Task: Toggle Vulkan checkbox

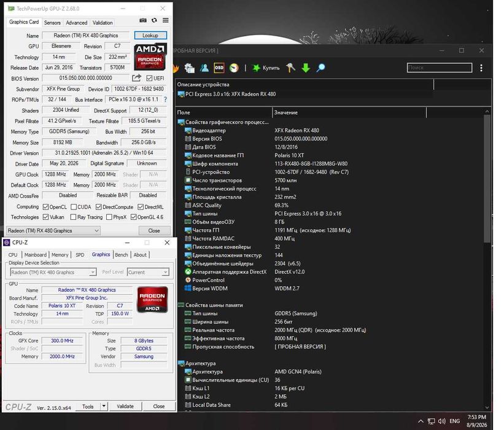Action: pyautogui.click(x=45, y=217)
